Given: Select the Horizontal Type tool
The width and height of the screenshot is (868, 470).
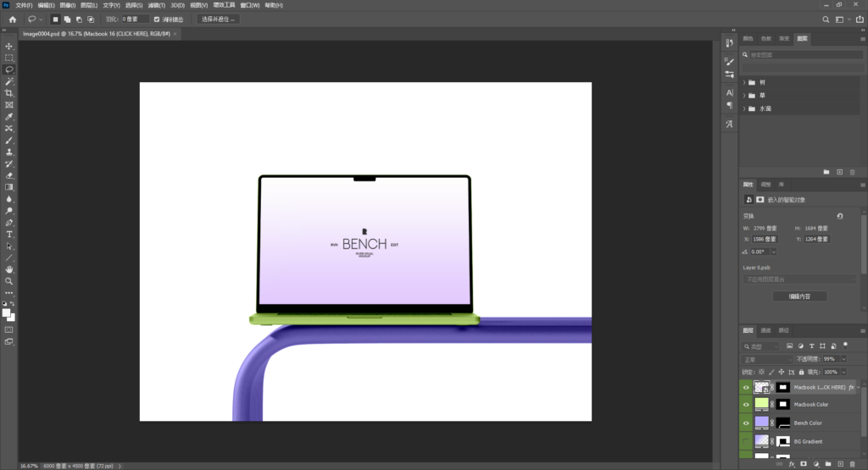Looking at the screenshot, I should click(8, 235).
